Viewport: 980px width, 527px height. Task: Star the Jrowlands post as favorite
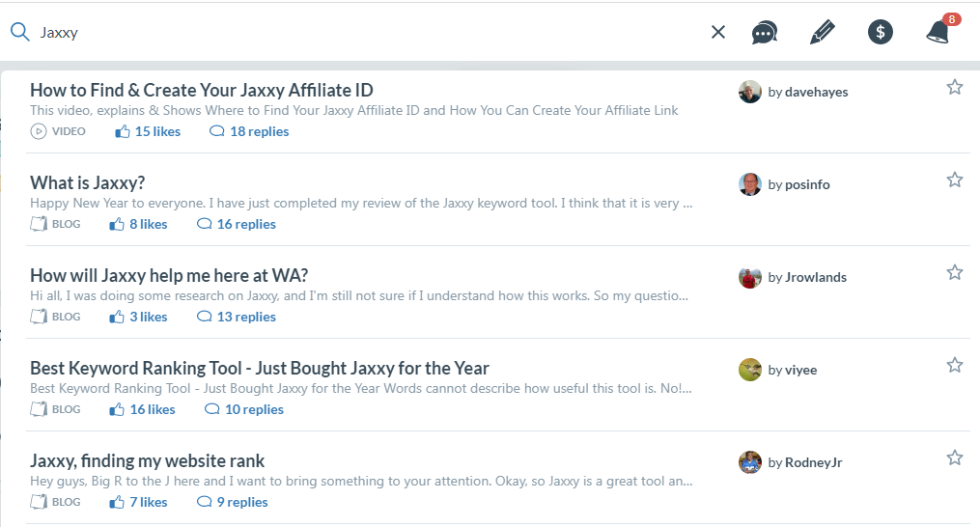click(x=954, y=272)
